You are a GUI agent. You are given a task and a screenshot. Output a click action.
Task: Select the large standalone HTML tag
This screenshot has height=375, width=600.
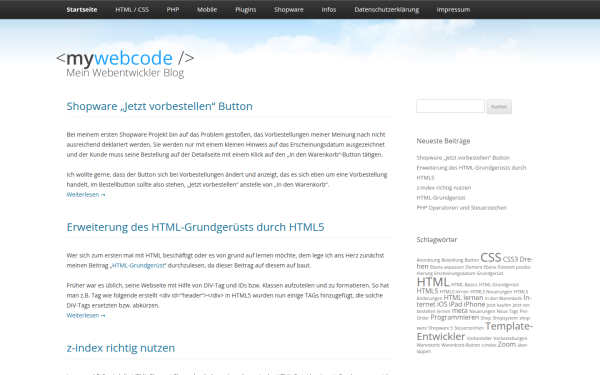(x=433, y=282)
